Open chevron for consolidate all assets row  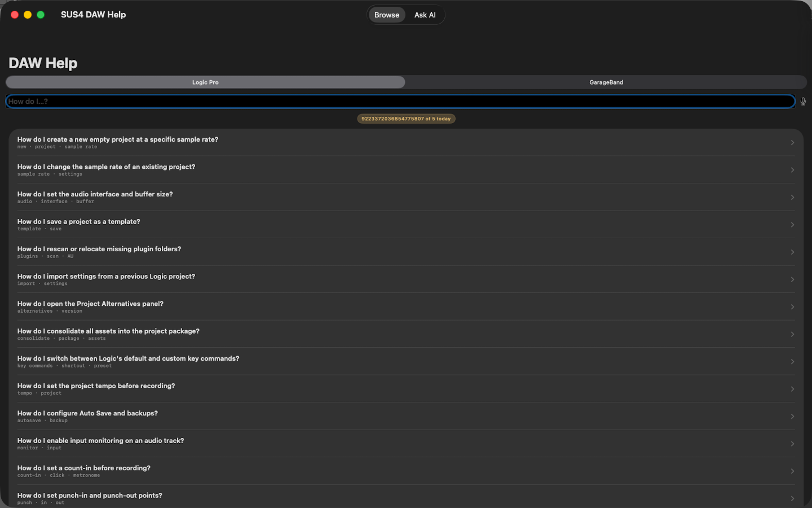tap(792, 334)
